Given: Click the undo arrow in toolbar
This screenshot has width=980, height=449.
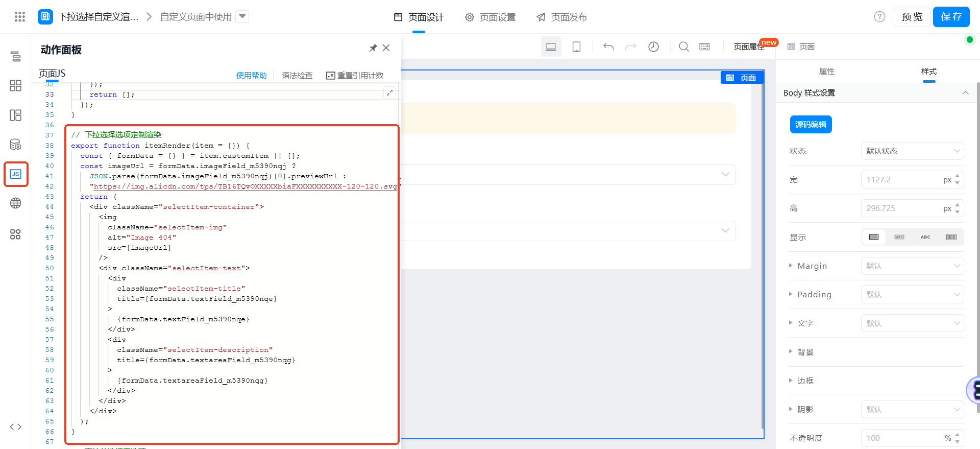Looking at the screenshot, I should click(608, 47).
